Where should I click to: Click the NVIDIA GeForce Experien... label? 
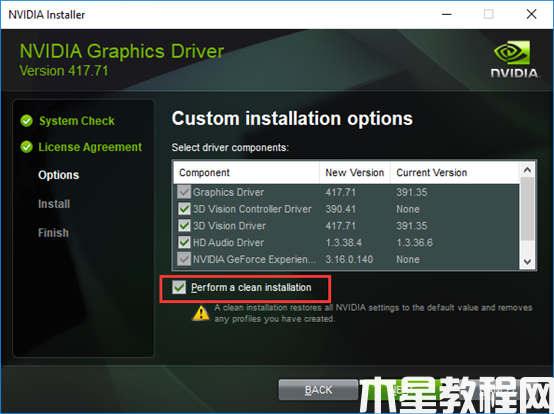(x=254, y=259)
